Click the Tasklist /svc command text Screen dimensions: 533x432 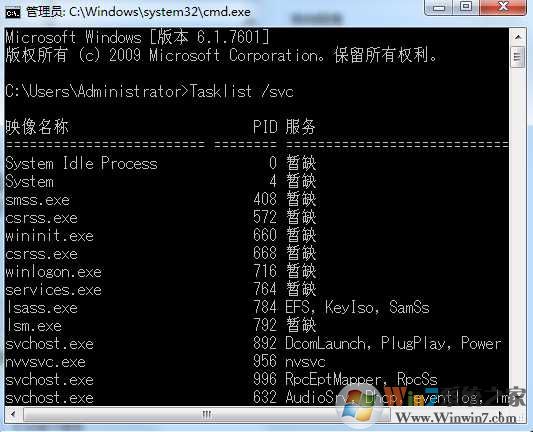point(242,91)
